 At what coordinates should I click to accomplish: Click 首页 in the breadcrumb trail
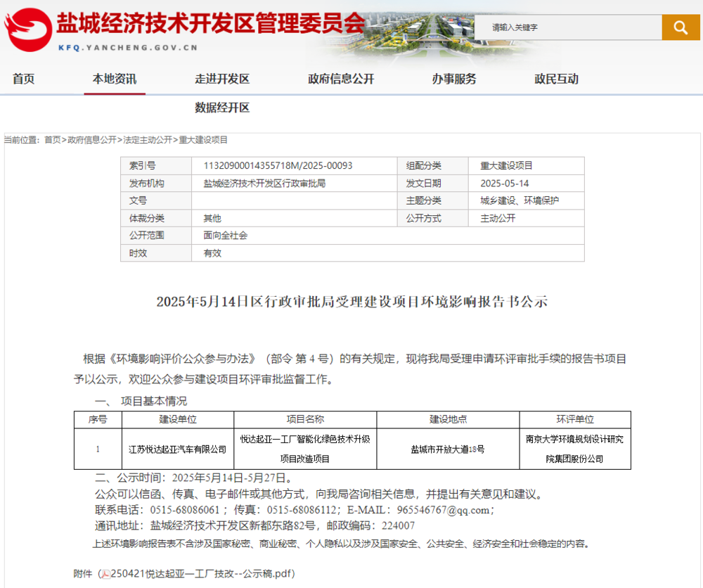[x=53, y=140]
